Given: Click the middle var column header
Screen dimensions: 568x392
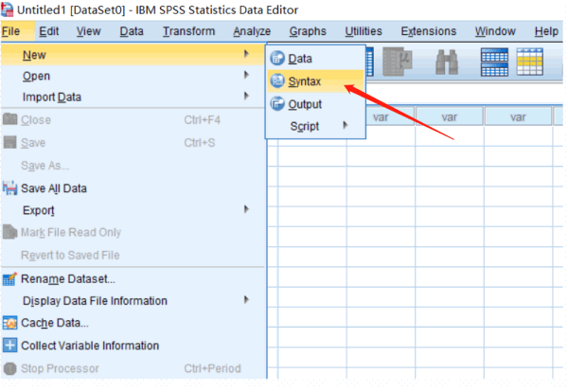Looking at the screenshot, I should coord(449,116).
